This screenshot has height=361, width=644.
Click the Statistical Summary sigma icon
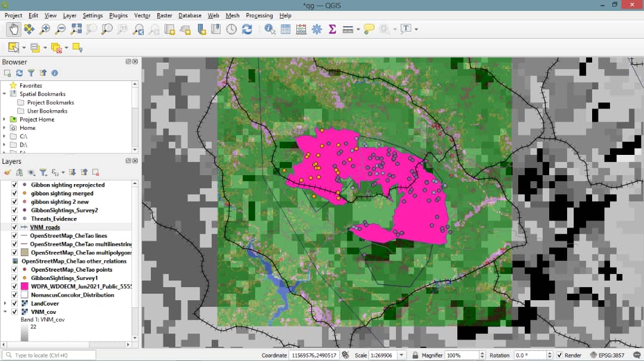click(332, 29)
